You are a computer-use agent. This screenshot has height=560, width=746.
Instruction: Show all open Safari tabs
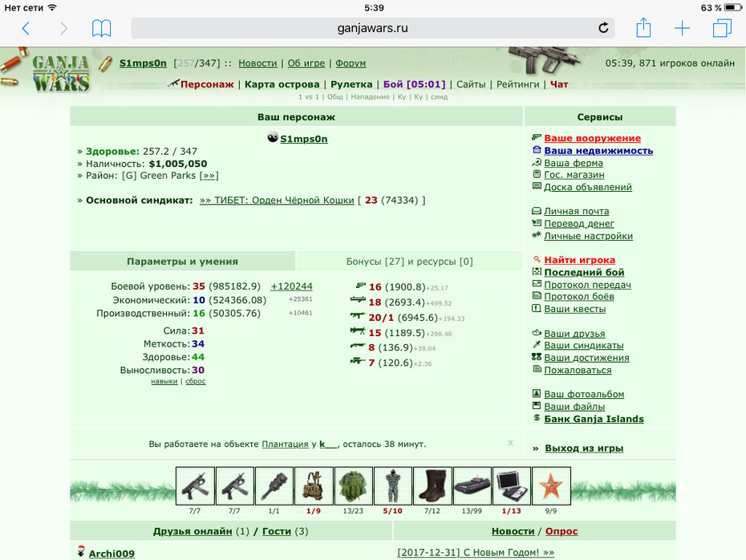pyautogui.click(x=722, y=28)
